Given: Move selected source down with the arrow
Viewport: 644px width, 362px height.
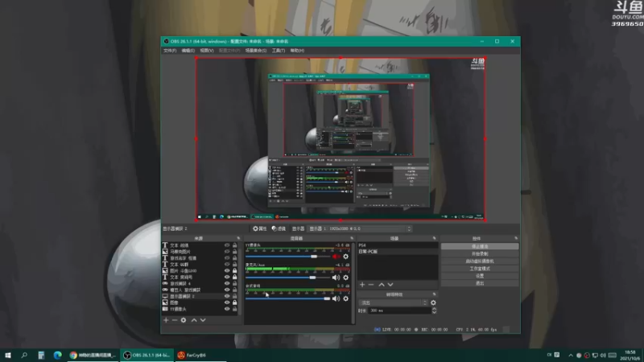Looking at the screenshot, I should (x=203, y=320).
